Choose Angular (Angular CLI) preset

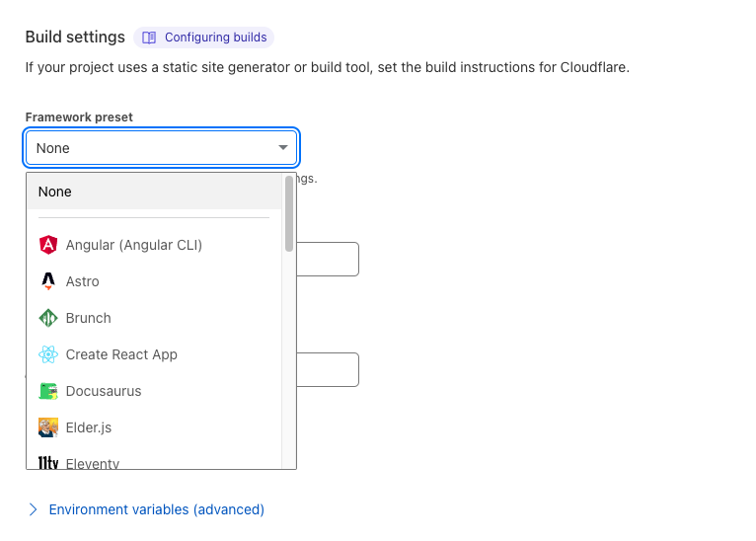coord(154,245)
